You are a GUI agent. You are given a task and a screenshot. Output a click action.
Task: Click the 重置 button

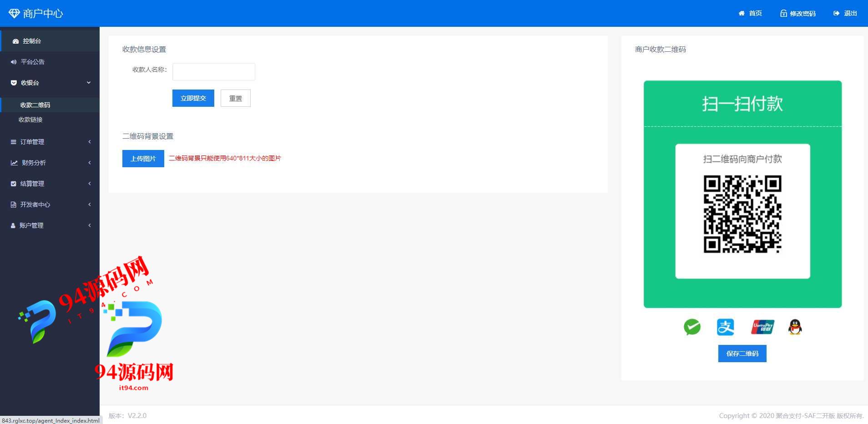pyautogui.click(x=236, y=98)
